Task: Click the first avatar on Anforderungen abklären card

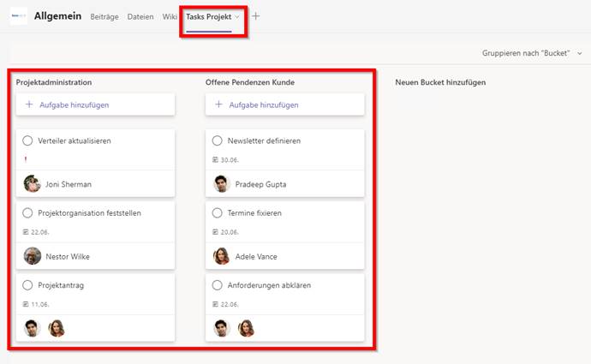Action: [x=222, y=328]
